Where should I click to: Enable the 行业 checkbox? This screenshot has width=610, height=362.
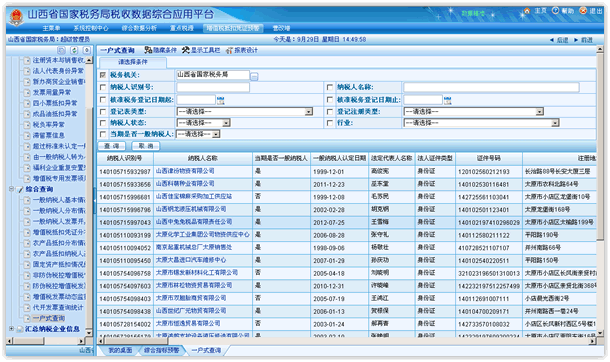click(330, 123)
